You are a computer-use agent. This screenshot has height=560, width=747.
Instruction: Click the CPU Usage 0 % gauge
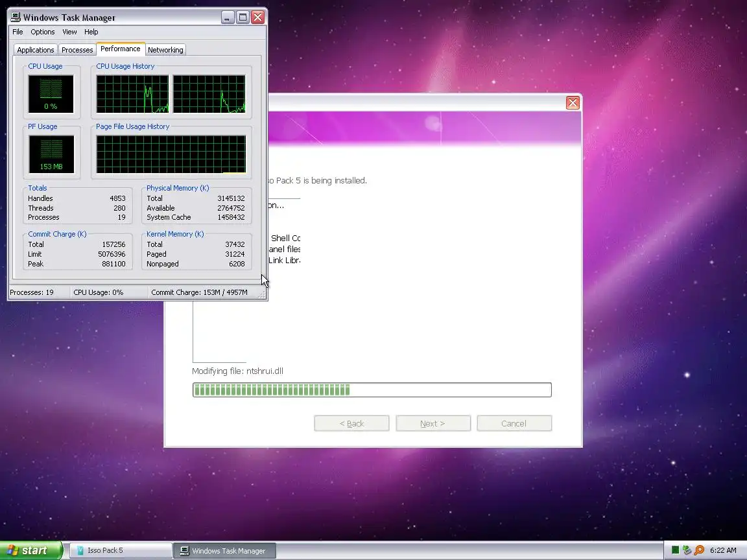coord(51,94)
